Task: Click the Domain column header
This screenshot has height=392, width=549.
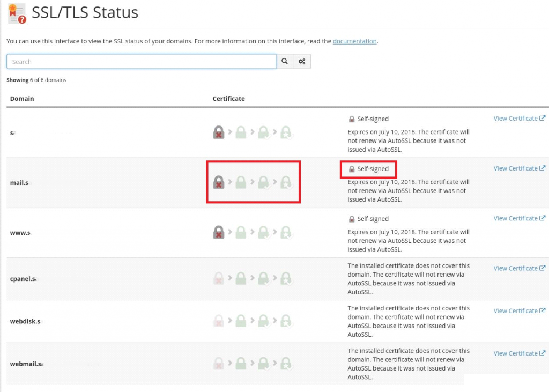Action: 22,99
